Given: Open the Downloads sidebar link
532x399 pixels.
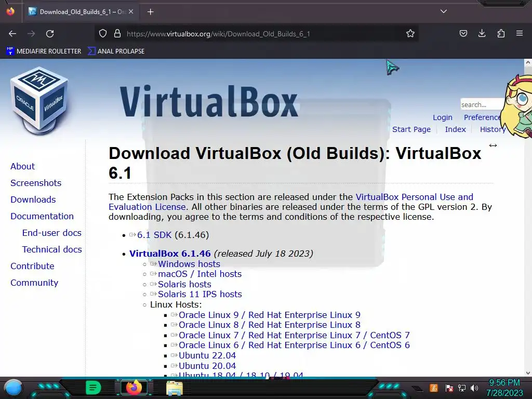Looking at the screenshot, I should [33, 199].
